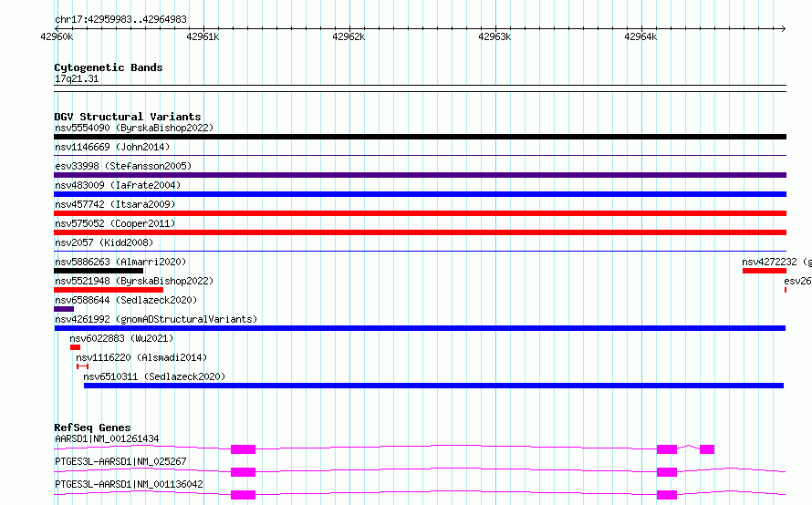Image resolution: width=812 pixels, height=505 pixels.
Task: Select the blue nsv483009 variant bar
Action: pyautogui.click(x=420, y=194)
